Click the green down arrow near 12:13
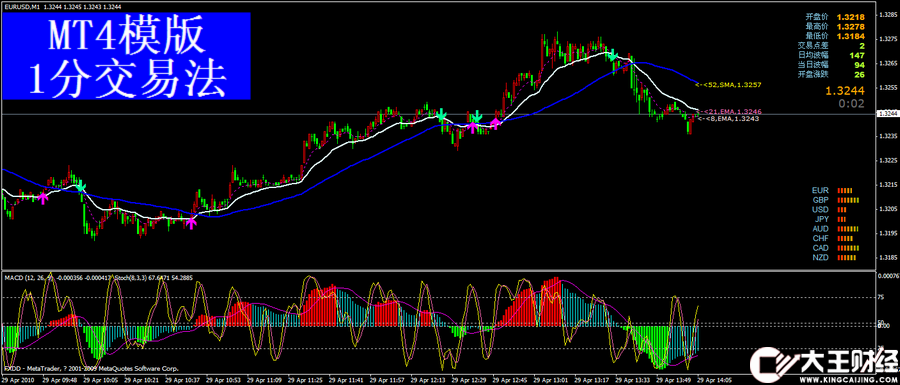 coord(441,115)
